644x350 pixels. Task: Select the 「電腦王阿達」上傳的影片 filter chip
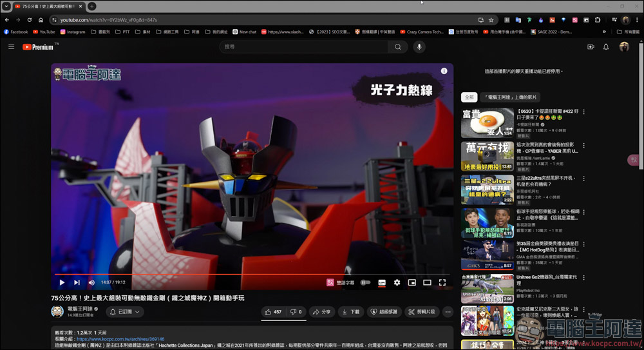510,97
